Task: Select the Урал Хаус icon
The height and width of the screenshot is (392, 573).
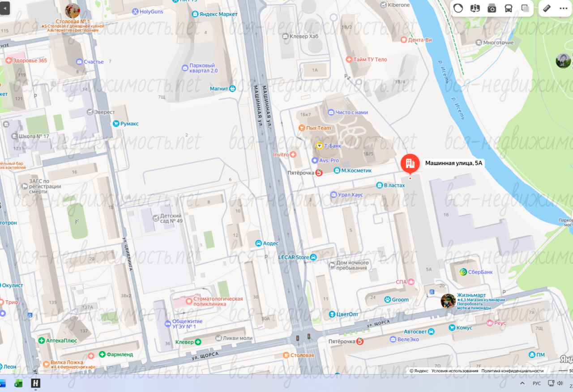Action: [334, 195]
